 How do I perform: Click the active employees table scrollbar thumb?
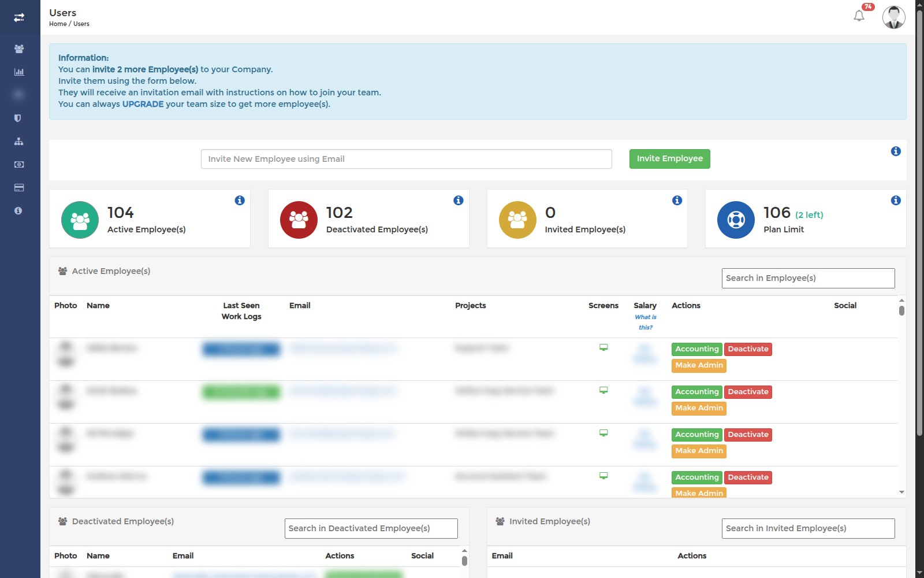(901, 310)
